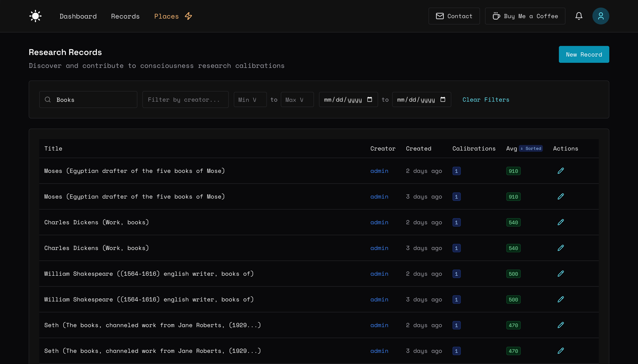Open William Shakespeare title created 3 days ago
This screenshot has width=638, height=364.
coord(149,300)
